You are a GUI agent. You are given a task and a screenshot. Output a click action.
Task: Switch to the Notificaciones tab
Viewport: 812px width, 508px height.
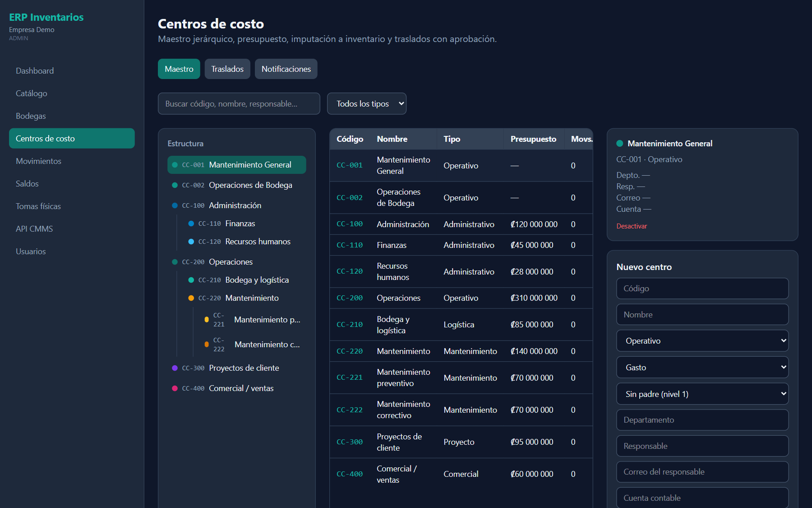[286, 69]
